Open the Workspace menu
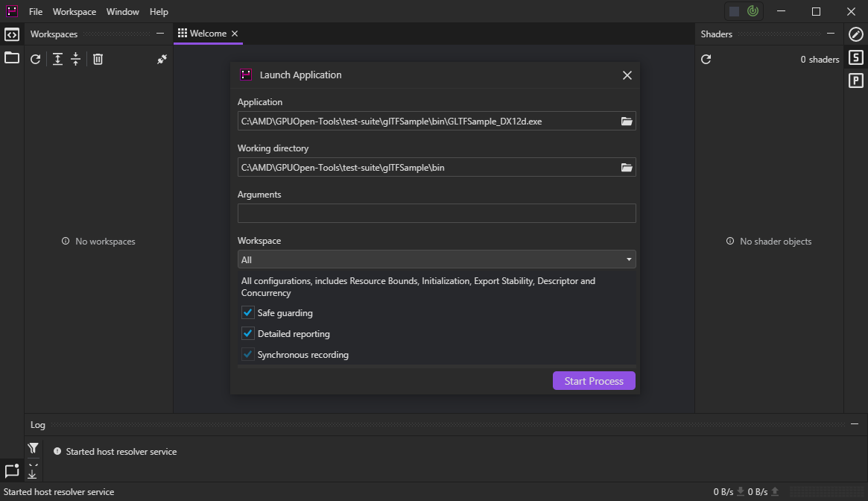 pos(75,12)
